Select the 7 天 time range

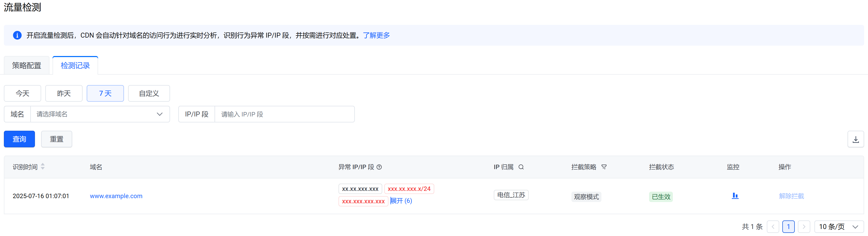105,93
